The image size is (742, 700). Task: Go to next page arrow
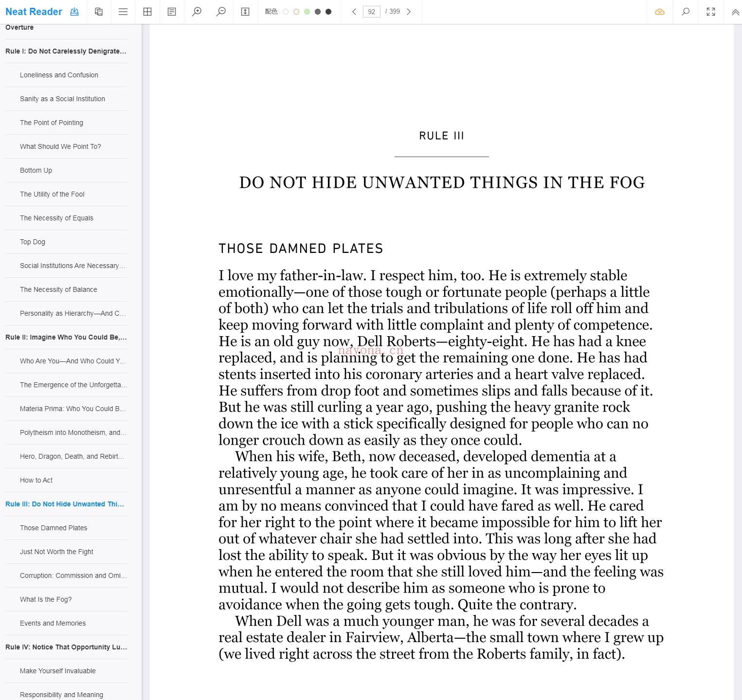(409, 12)
